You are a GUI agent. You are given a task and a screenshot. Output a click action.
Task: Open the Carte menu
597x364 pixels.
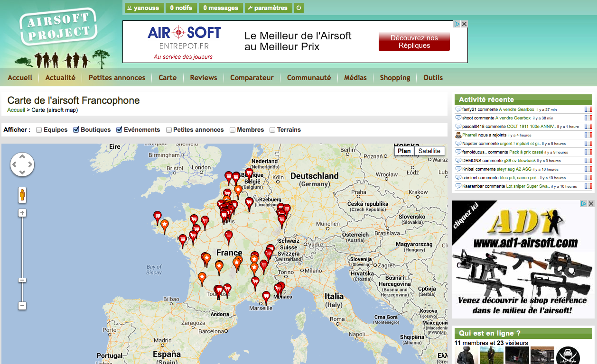[x=168, y=78]
